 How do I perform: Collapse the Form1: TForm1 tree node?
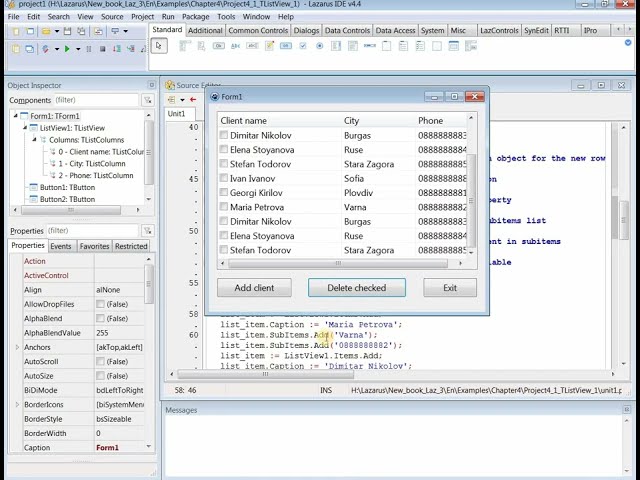[16, 116]
